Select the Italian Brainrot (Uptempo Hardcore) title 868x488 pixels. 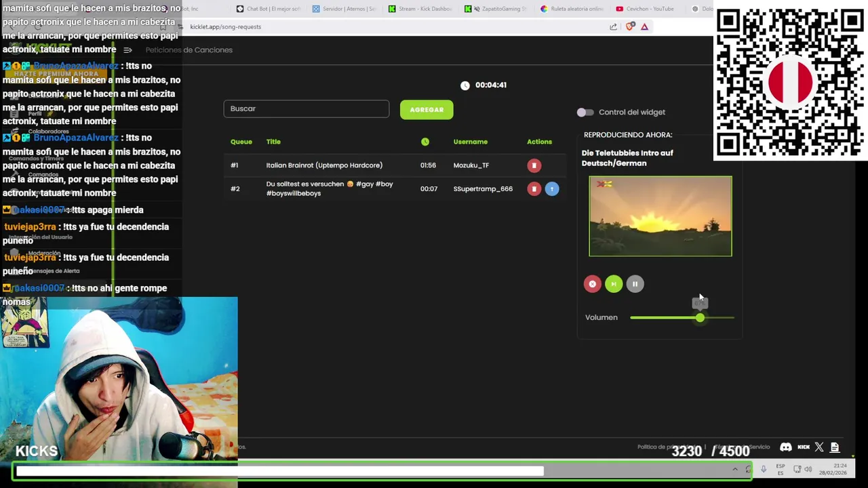pyautogui.click(x=324, y=165)
